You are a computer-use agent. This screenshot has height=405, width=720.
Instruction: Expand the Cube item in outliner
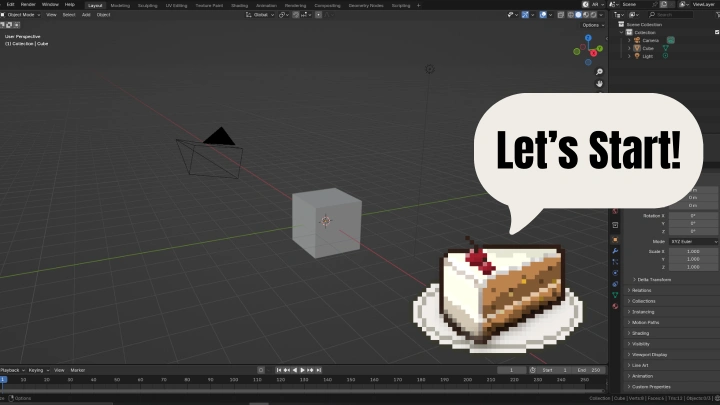click(x=627, y=48)
